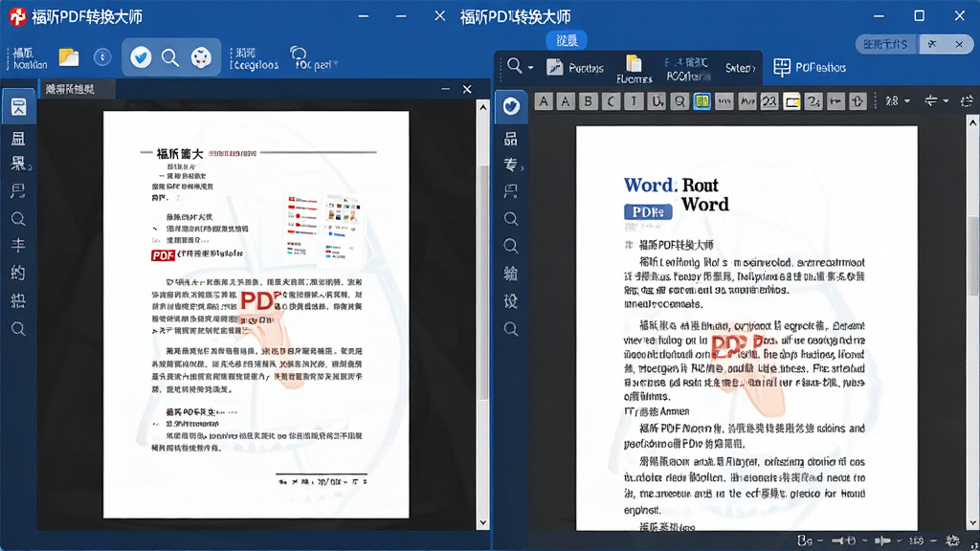Click the upper magnifier icon in left window sidebar

click(x=18, y=219)
